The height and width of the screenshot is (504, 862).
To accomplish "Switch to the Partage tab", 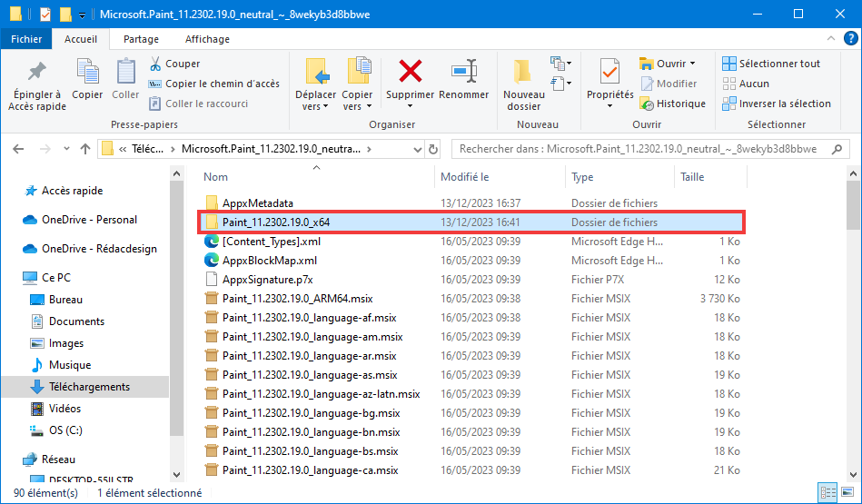I will click(x=142, y=39).
